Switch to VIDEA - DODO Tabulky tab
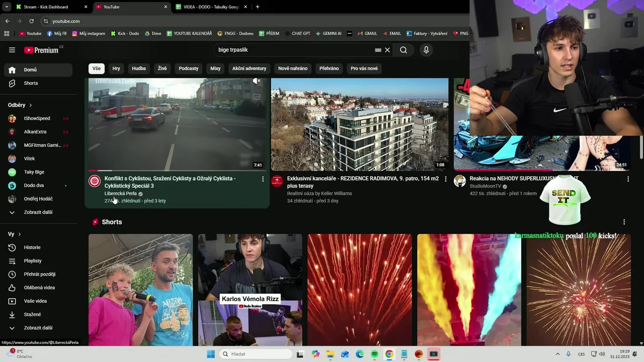Image resolution: width=644 pixels, height=362 pixels. pos(211,7)
